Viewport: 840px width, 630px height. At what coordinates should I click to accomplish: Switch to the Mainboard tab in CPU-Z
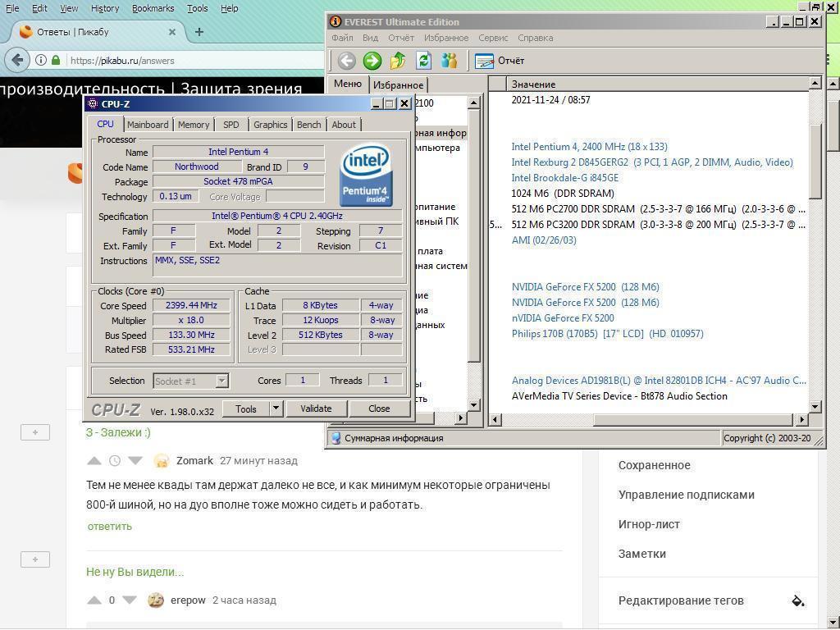pos(148,125)
